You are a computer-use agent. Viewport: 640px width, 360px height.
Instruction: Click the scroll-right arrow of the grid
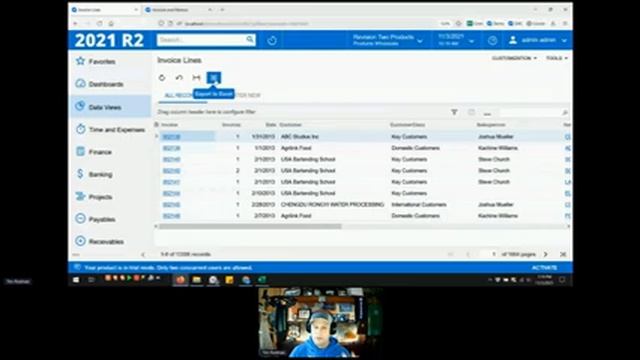point(568,226)
